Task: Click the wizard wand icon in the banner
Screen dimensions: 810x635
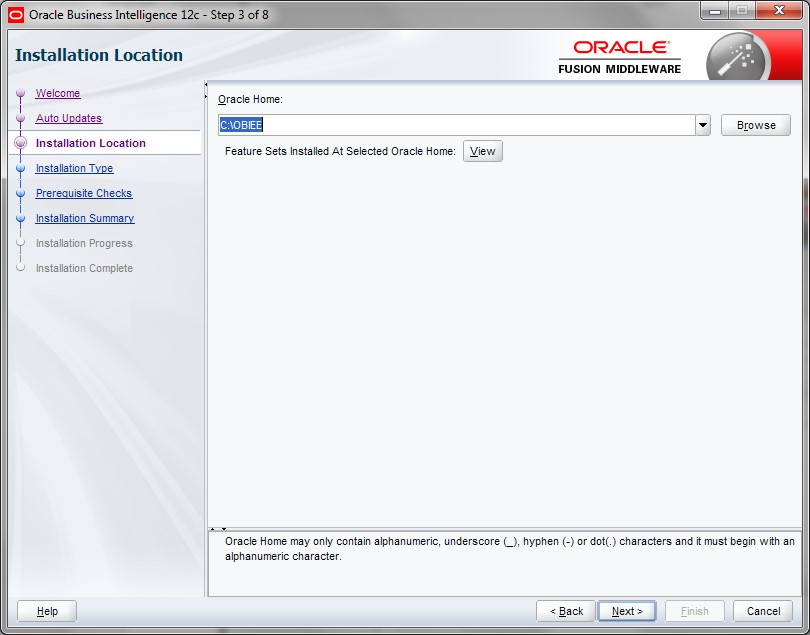Action: pos(736,58)
